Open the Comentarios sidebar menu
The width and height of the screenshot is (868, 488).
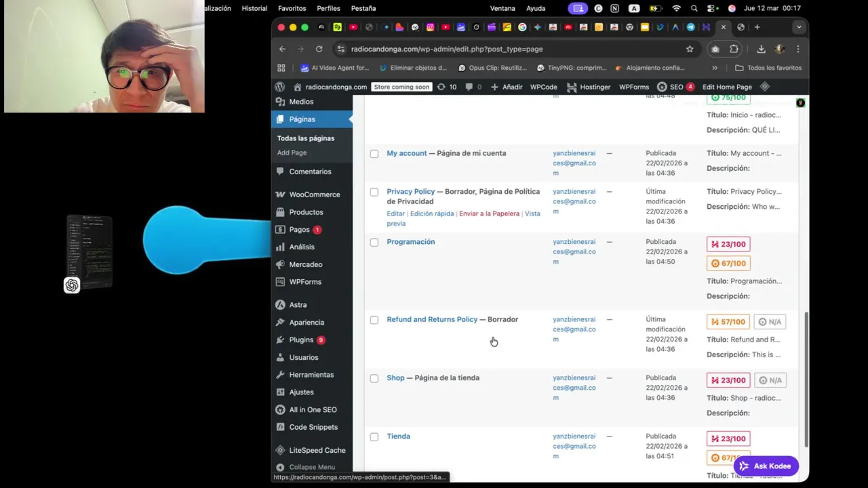pos(310,171)
